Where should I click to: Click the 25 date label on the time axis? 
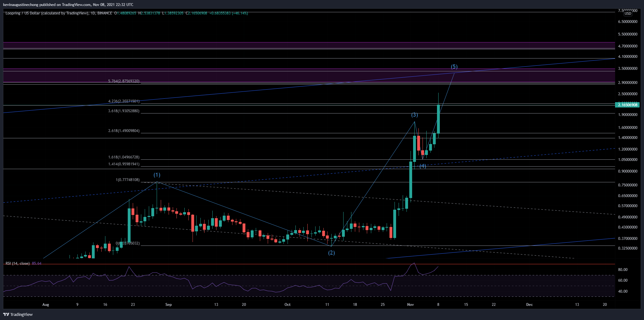point(383,305)
